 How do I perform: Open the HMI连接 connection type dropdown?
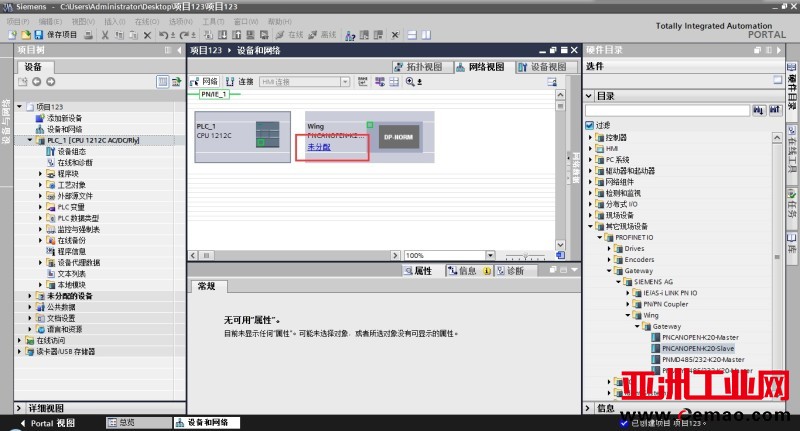(x=345, y=82)
